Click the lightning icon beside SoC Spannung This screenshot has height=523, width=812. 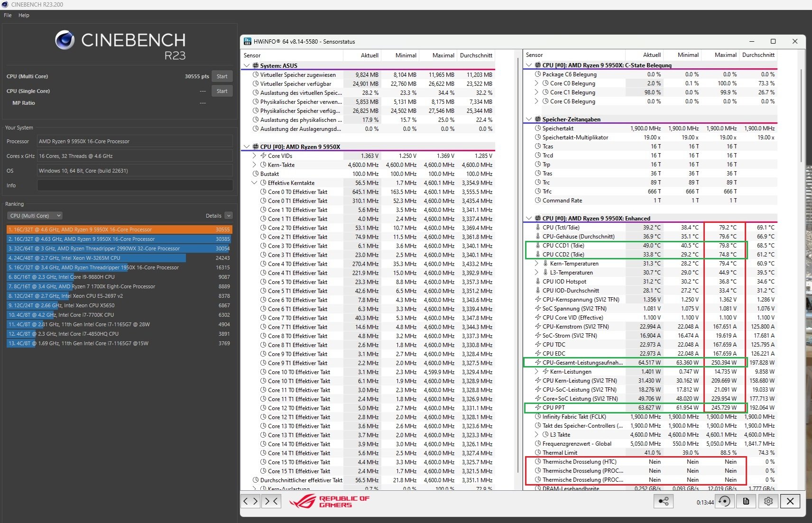538,309
